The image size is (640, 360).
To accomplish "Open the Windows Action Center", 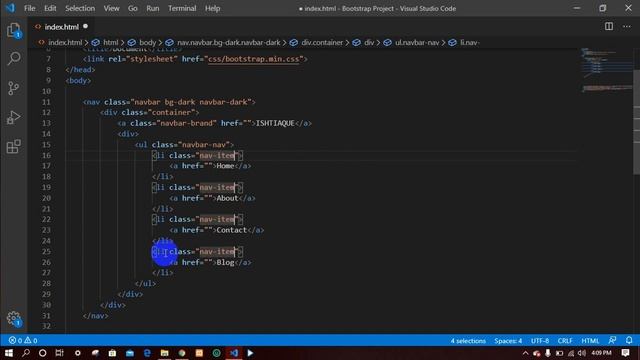I will (625, 353).
